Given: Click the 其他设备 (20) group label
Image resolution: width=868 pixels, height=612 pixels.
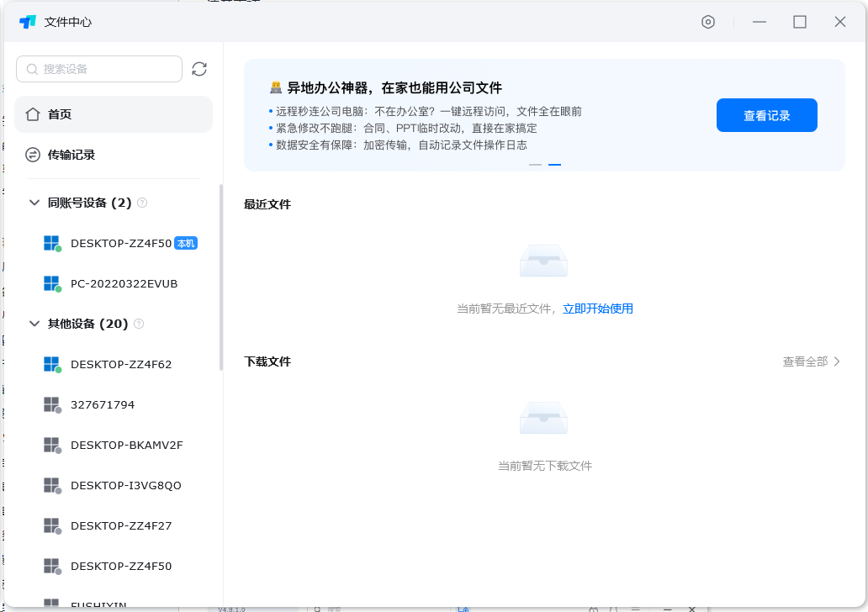Looking at the screenshot, I should (87, 324).
